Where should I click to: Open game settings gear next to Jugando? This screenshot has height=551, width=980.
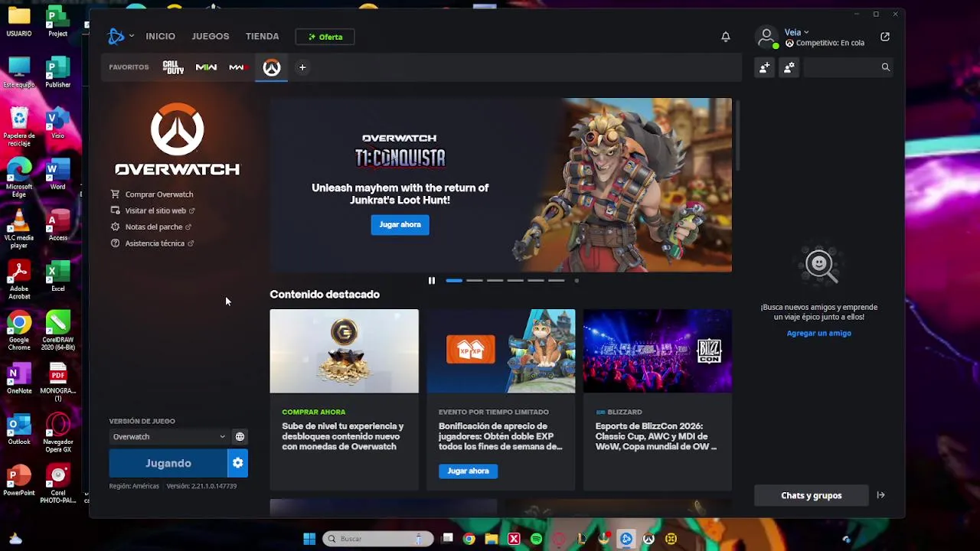coord(238,463)
